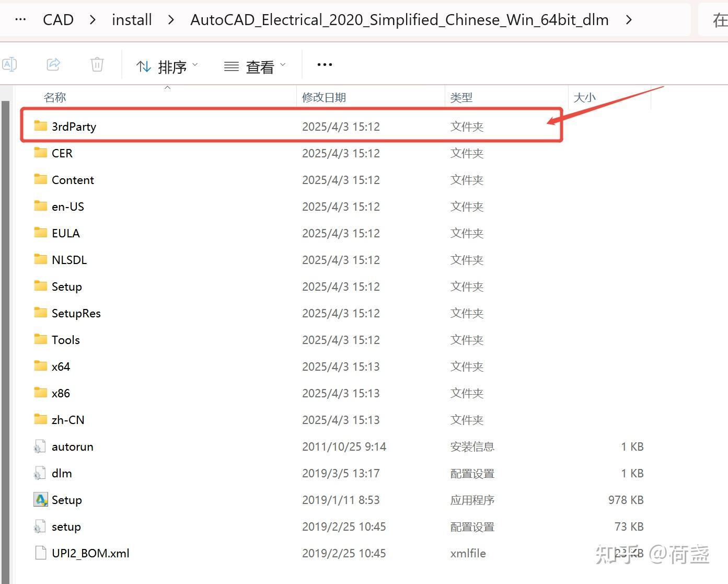The image size is (728, 584).
Task: Expand chevron after install breadcrumb
Action: coord(171,20)
